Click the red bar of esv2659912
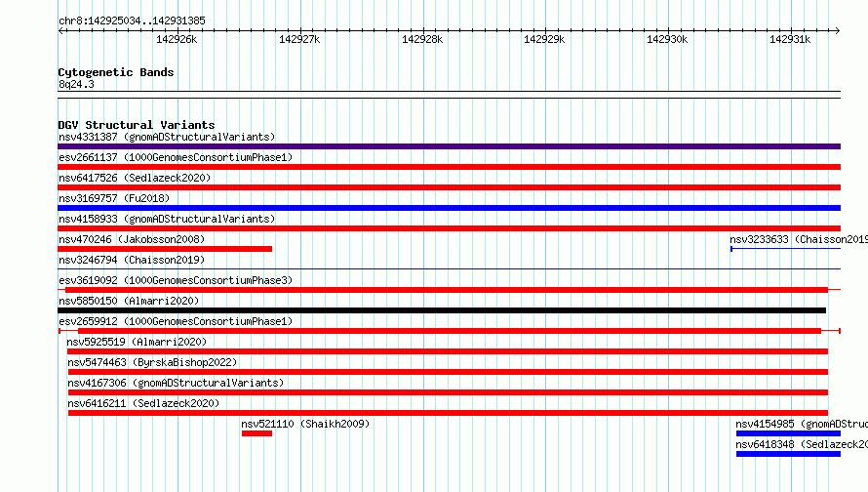This screenshot has height=492, width=868. 450,331
